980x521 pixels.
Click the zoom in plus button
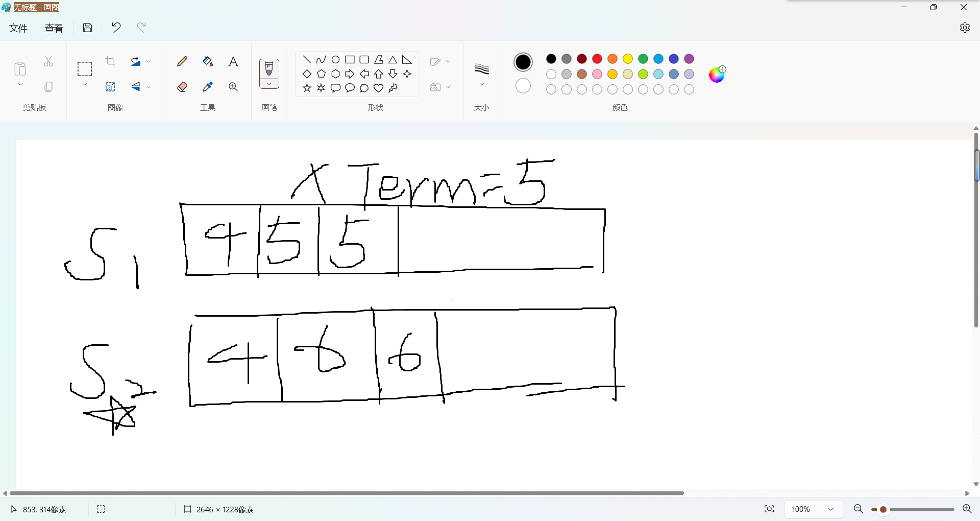pos(967,509)
